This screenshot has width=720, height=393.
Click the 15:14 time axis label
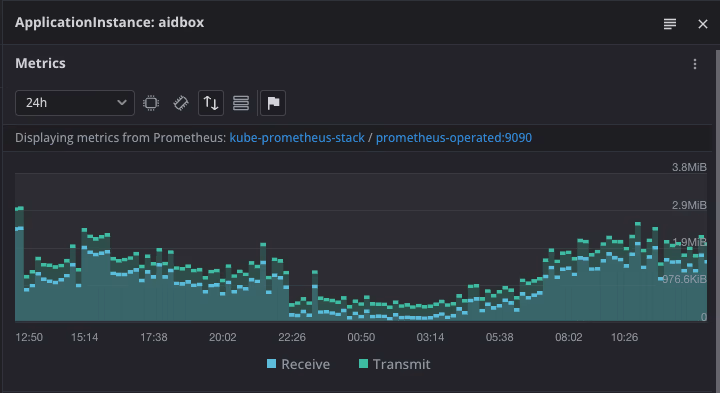[84, 337]
